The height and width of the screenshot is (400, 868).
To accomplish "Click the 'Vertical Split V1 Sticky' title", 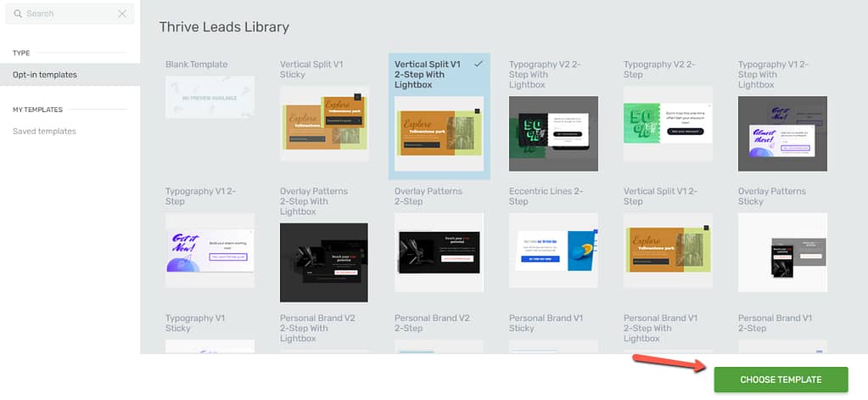I will 311,70.
